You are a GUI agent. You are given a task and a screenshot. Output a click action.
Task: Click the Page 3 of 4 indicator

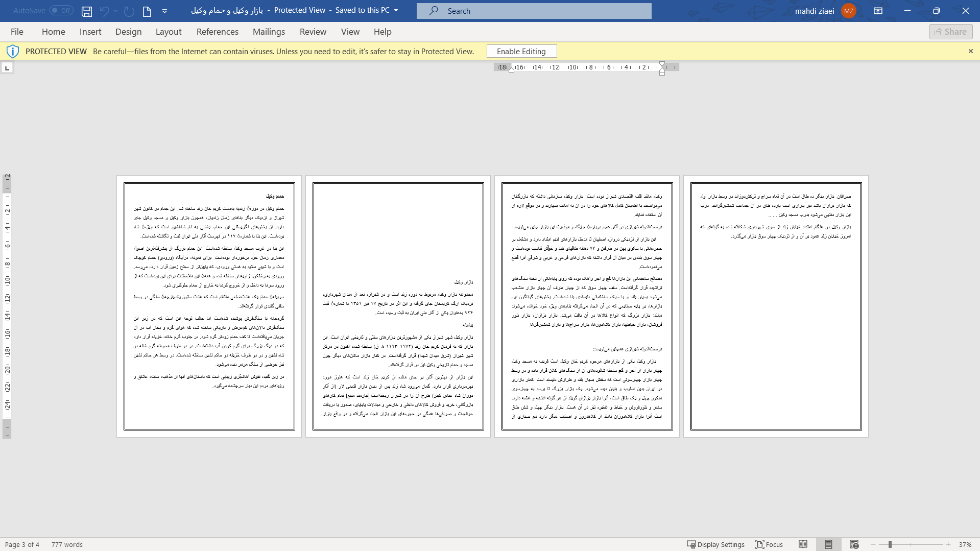[22, 544]
